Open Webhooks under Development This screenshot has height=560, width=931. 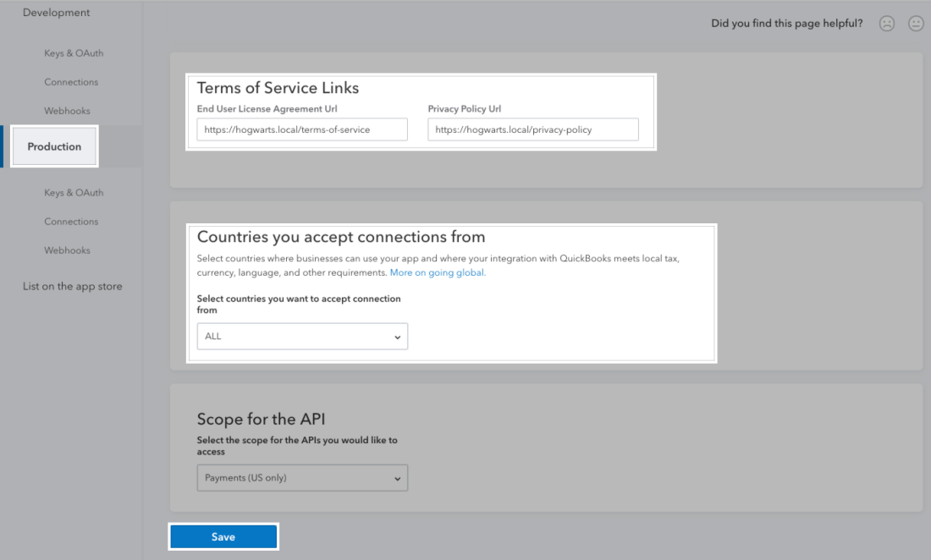coord(69,110)
